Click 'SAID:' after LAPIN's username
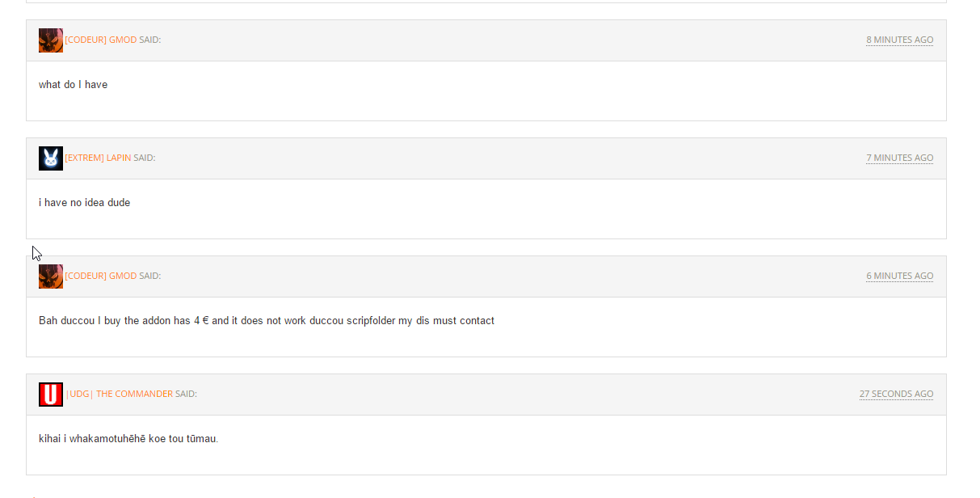 coord(145,158)
